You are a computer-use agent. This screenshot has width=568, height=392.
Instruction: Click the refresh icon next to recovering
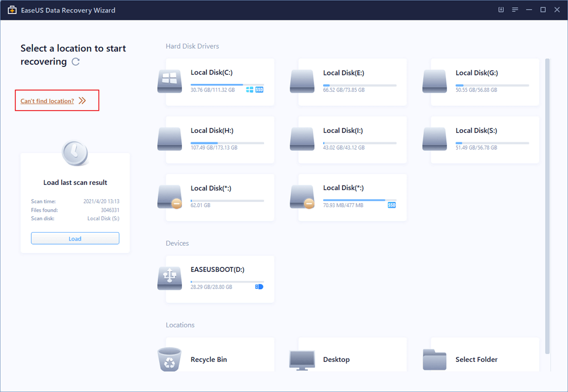76,62
